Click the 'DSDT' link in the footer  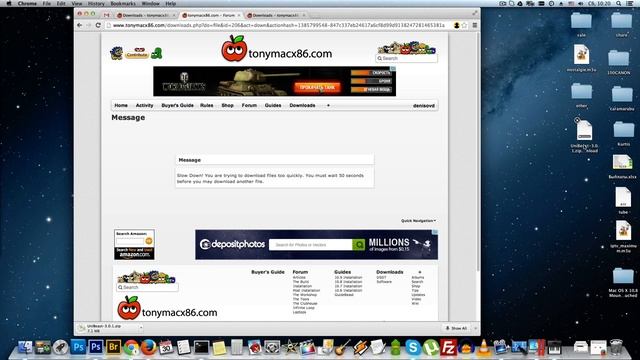[381, 278]
